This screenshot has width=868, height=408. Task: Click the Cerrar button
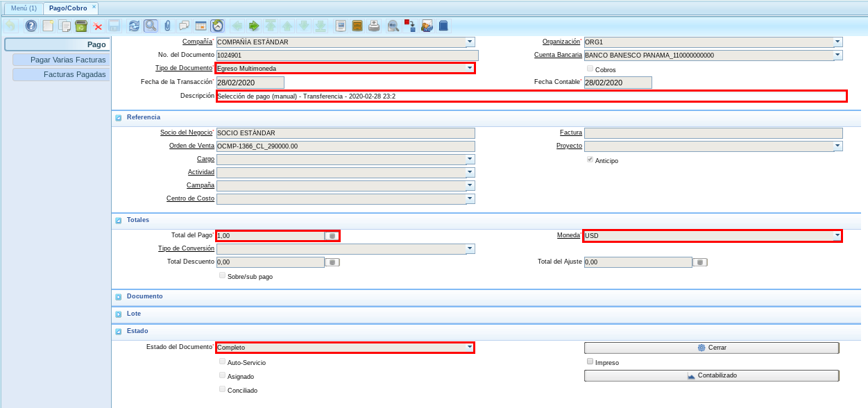point(712,348)
